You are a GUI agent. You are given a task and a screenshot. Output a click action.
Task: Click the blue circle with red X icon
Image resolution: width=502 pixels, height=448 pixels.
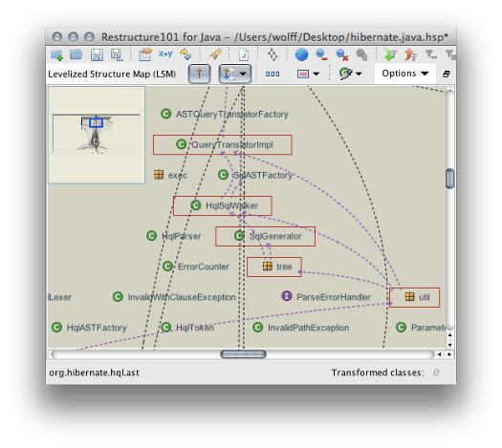[x=342, y=55]
